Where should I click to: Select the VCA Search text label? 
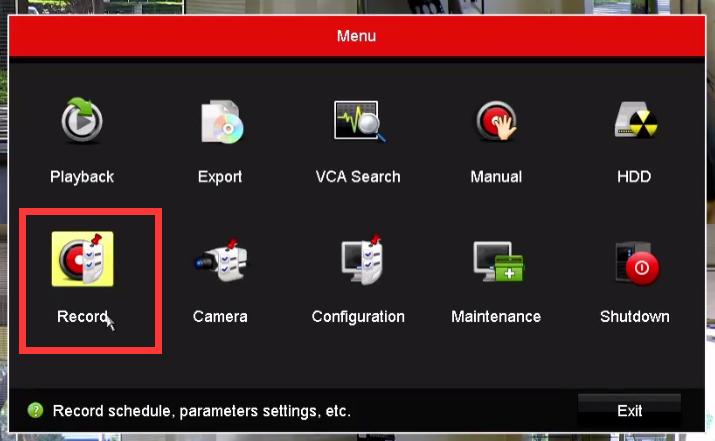[358, 177]
